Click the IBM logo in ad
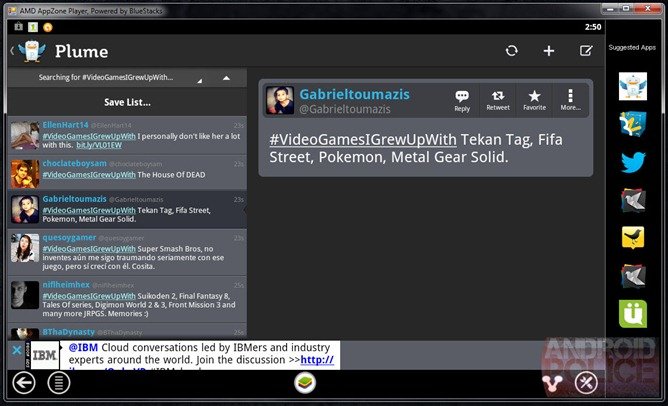 [x=45, y=355]
